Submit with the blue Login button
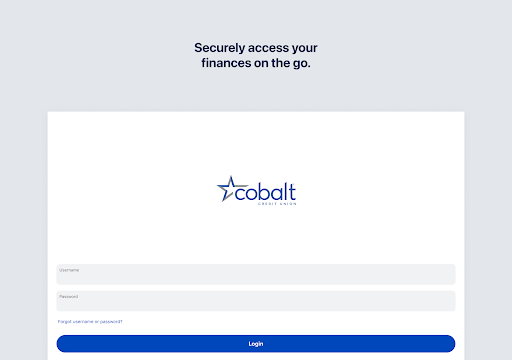Image resolution: width=512 pixels, height=360 pixels. 256,344
